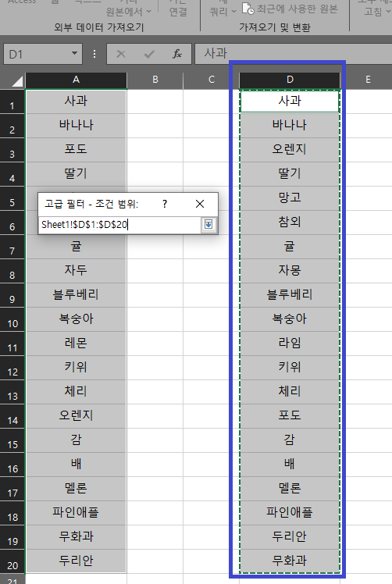Select cell D13 containing 체리
This screenshot has width=392, height=584.
click(290, 392)
